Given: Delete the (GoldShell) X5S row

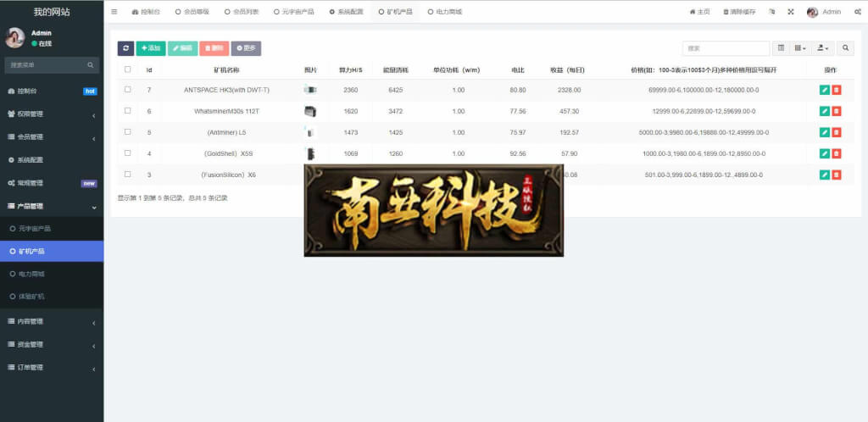Looking at the screenshot, I should [x=837, y=153].
